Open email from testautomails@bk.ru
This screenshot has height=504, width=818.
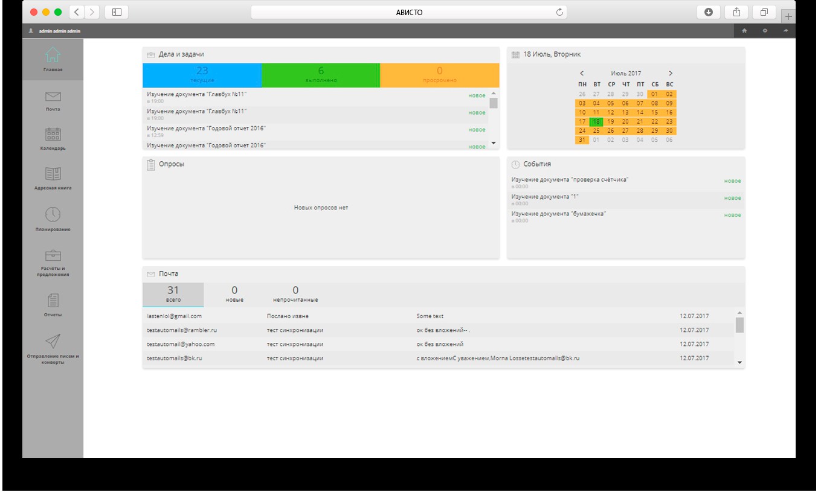pos(439,358)
